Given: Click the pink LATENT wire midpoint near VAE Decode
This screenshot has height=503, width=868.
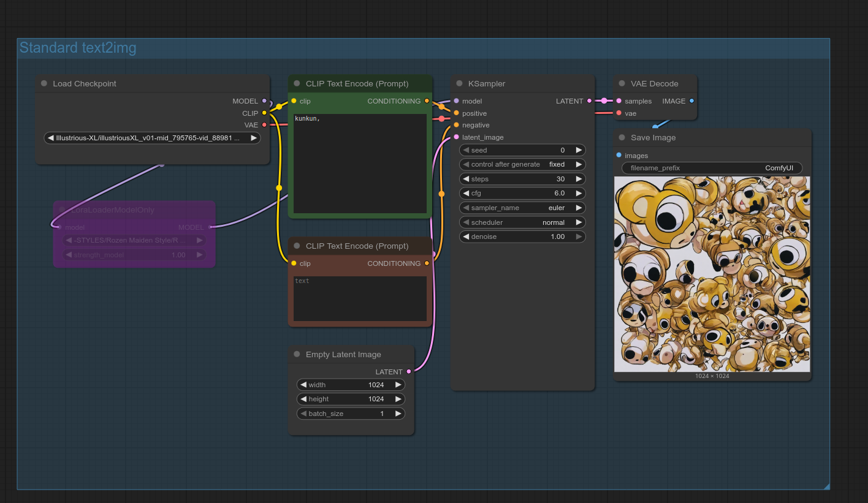Looking at the screenshot, I should [x=604, y=101].
